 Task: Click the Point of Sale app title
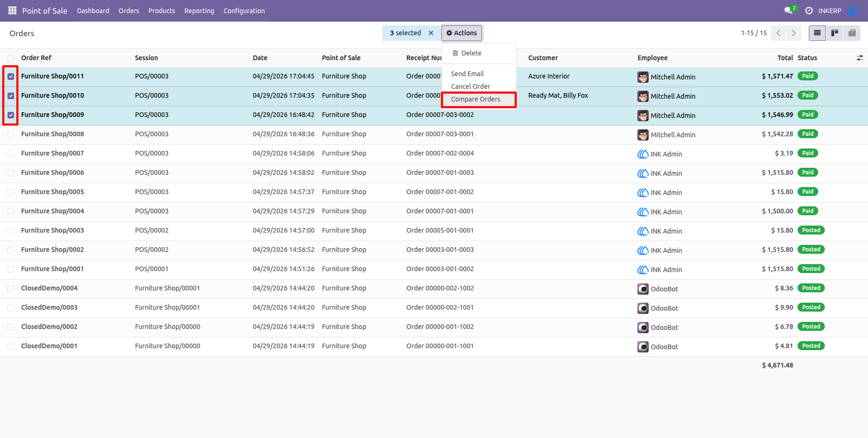point(45,10)
